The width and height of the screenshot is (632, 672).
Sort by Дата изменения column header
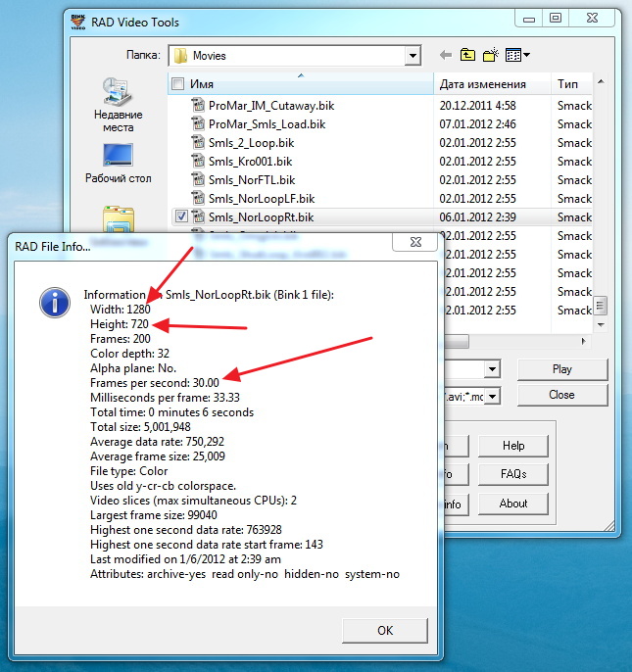coord(492,84)
